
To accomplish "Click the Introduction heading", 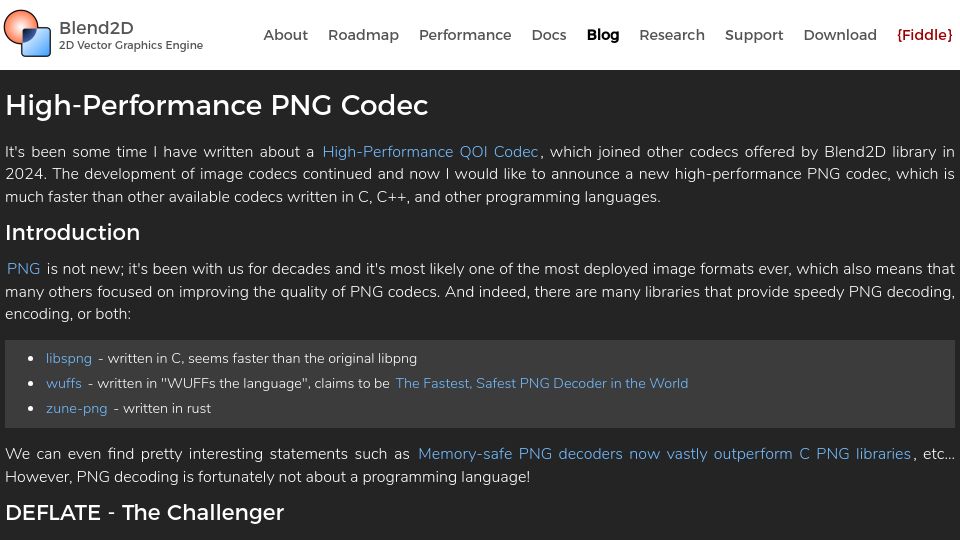I will click(72, 233).
